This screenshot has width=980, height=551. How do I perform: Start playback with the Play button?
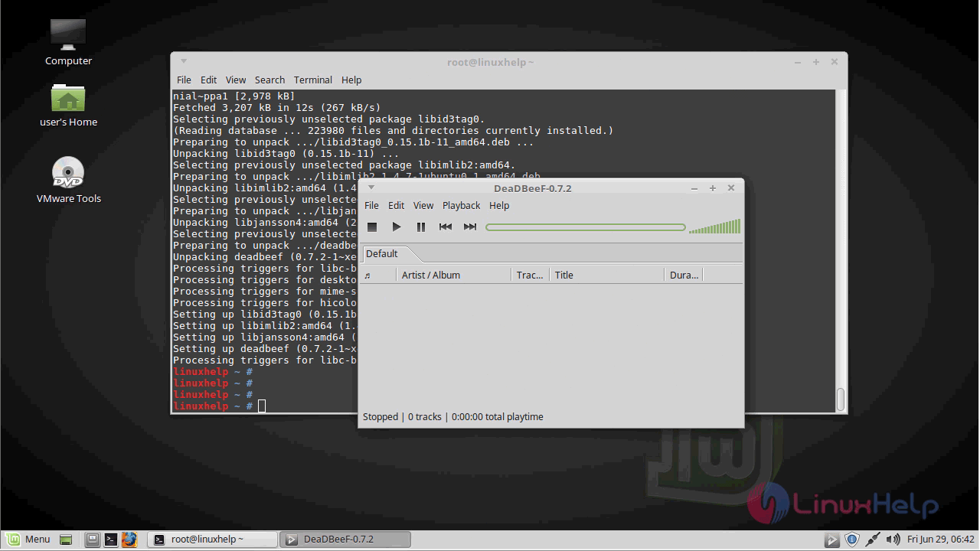pos(397,227)
